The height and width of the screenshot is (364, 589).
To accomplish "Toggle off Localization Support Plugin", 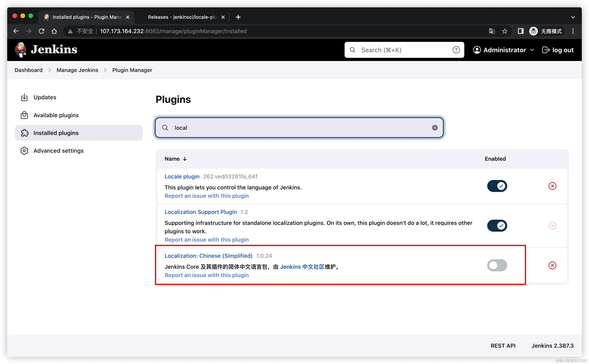I will click(497, 226).
